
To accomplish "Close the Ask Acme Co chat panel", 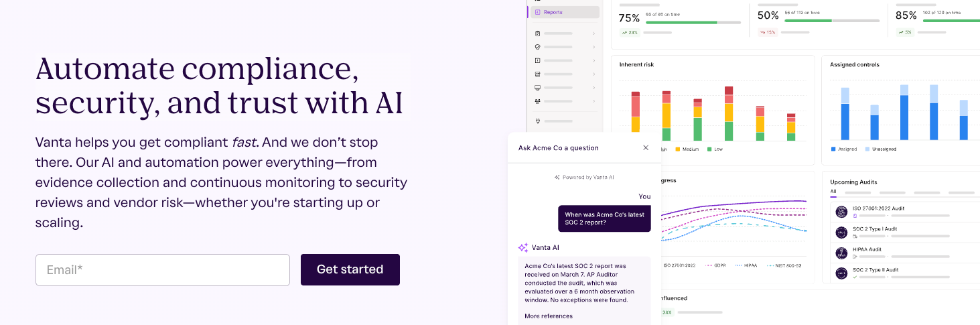I will click(646, 147).
